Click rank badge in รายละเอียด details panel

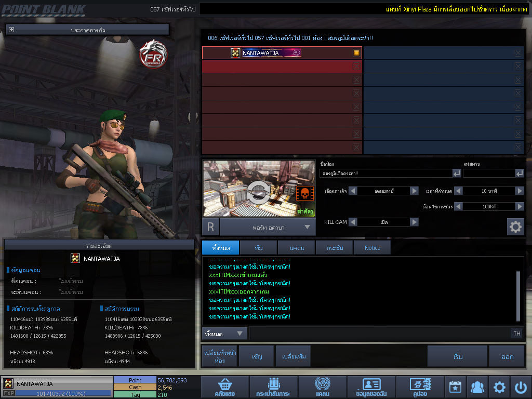click(x=75, y=258)
